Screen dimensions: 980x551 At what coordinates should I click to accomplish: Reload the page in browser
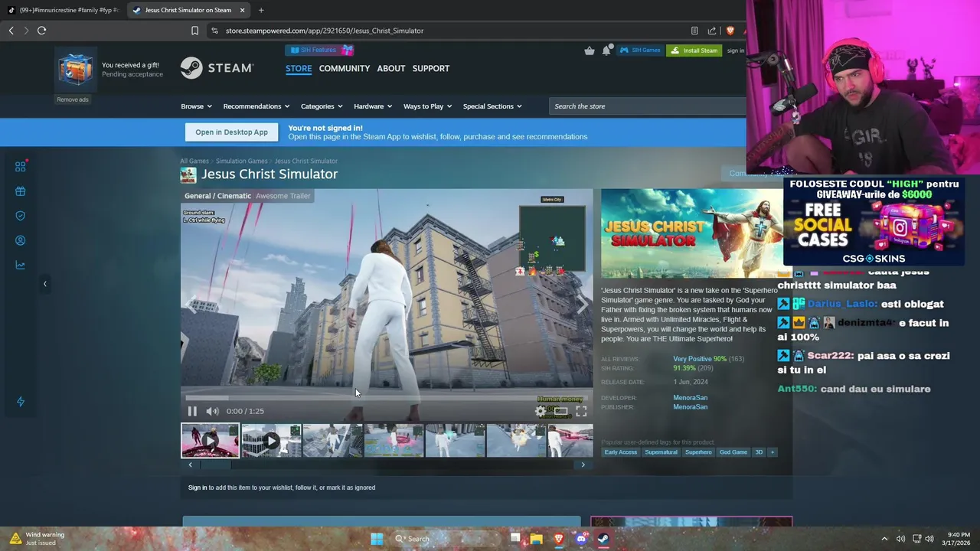[41, 31]
